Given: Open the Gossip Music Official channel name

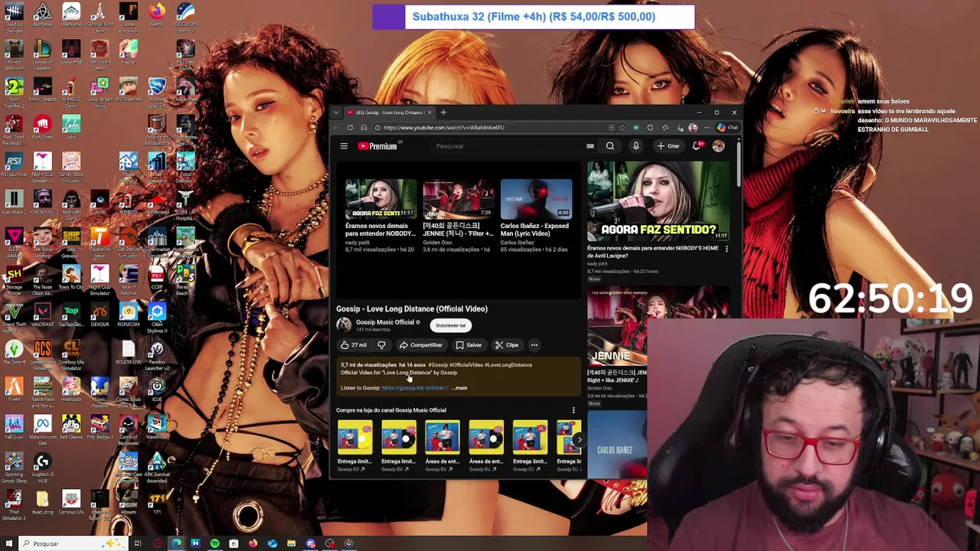Looking at the screenshot, I should click(x=385, y=322).
